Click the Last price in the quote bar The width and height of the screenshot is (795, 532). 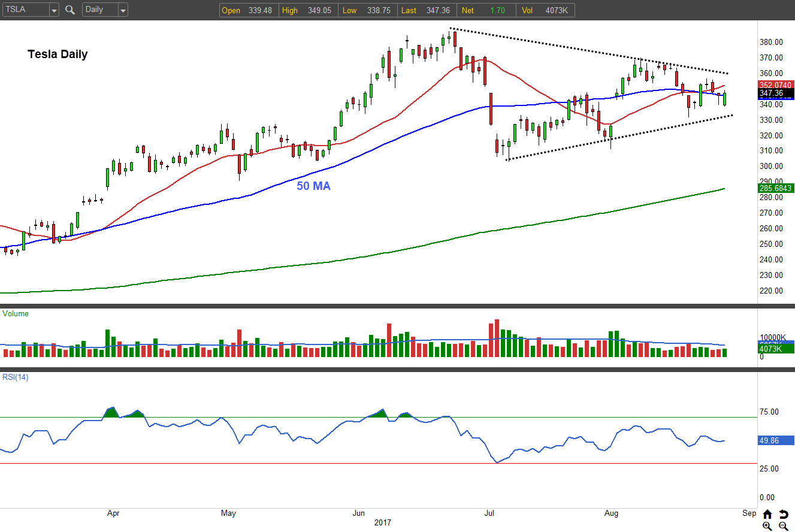426,10
